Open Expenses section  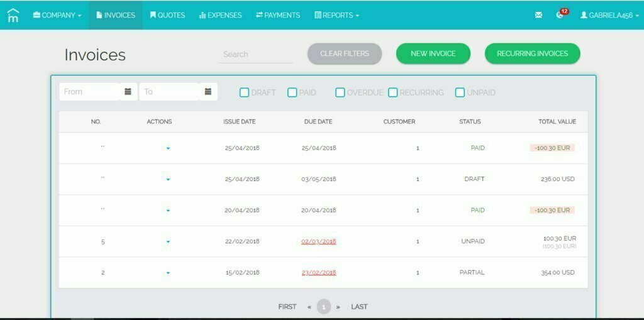click(220, 15)
